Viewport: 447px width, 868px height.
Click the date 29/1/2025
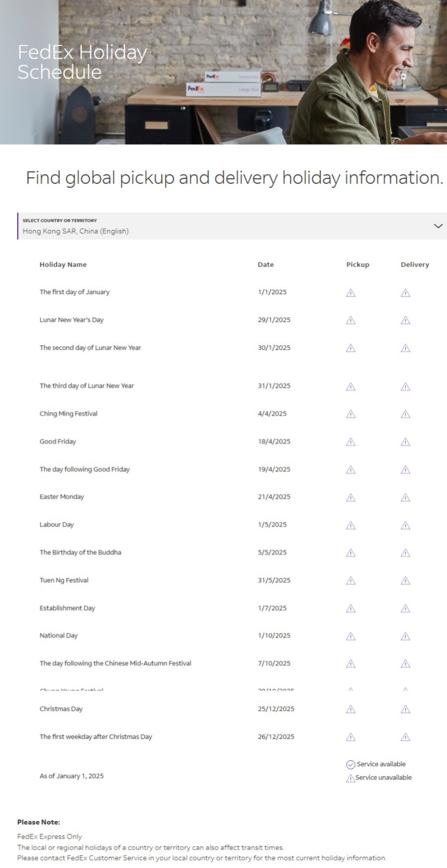[x=274, y=320]
